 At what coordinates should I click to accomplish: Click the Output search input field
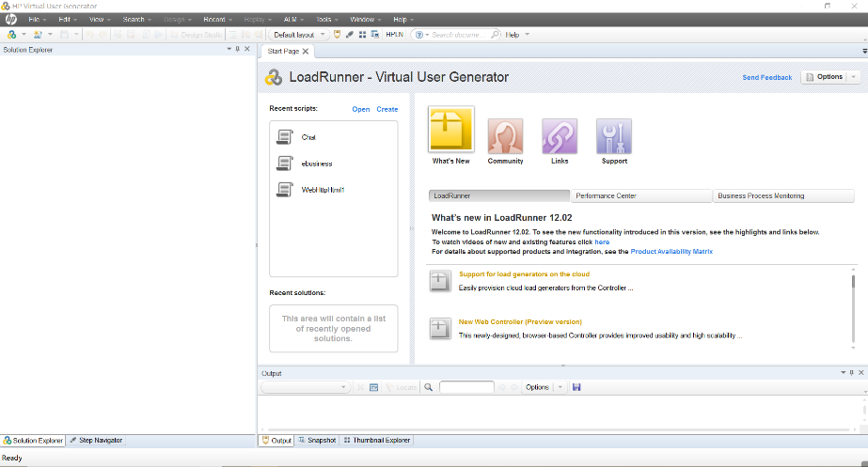[x=466, y=387]
